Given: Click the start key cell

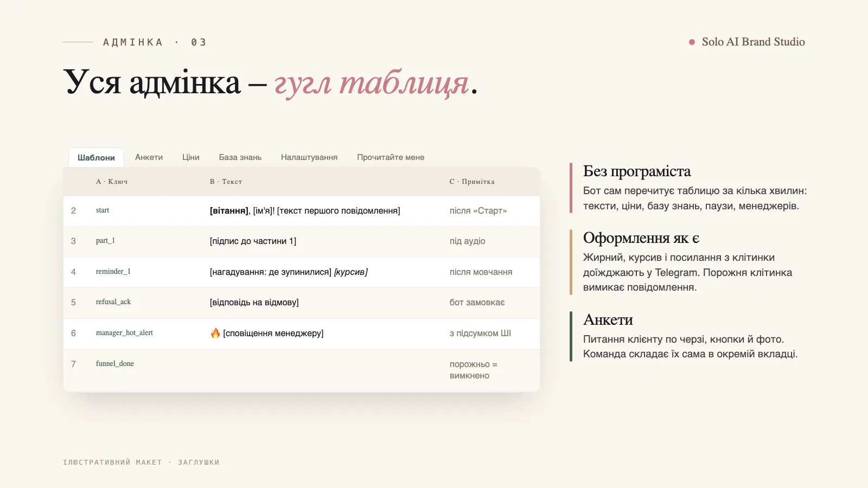Looking at the screenshot, I should 103,210.
